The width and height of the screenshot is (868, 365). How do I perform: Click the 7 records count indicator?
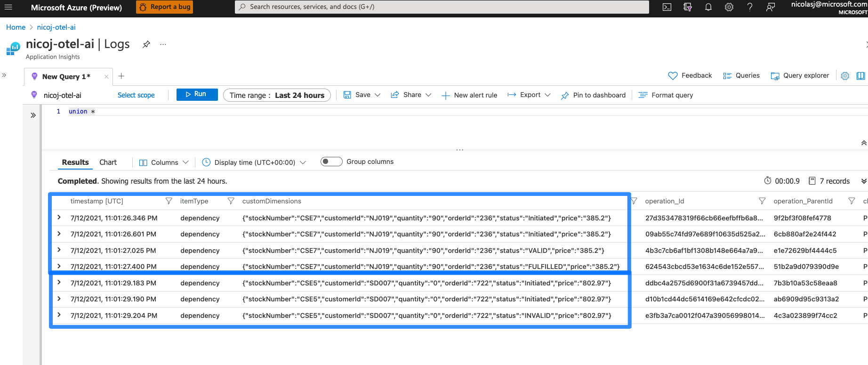click(x=829, y=181)
